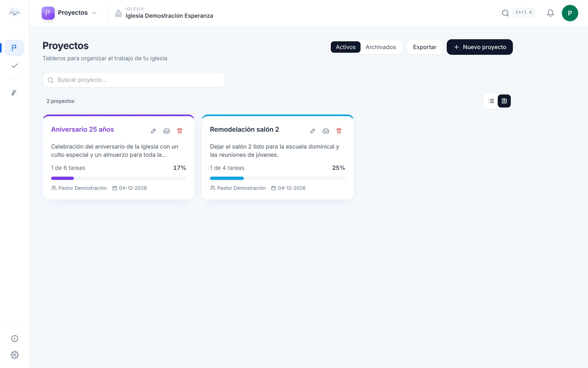
Task: Click the 2 proyectos count label
Action: tap(60, 101)
